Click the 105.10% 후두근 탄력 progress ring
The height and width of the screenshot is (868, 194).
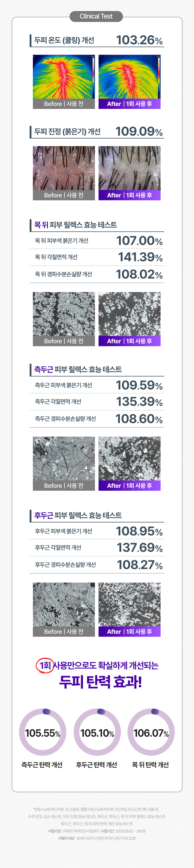point(97,732)
